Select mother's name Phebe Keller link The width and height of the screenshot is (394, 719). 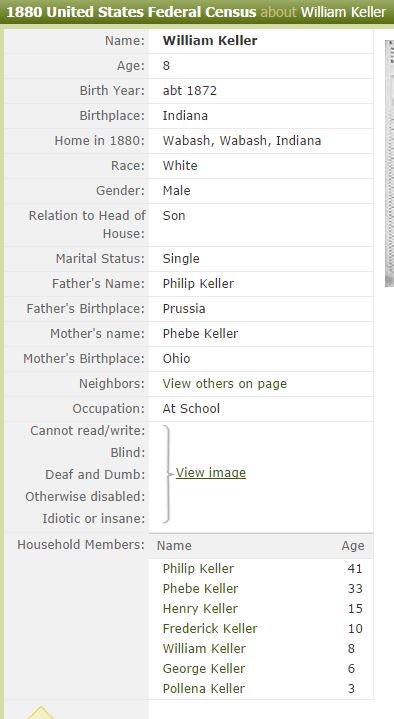click(x=200, y=334)
